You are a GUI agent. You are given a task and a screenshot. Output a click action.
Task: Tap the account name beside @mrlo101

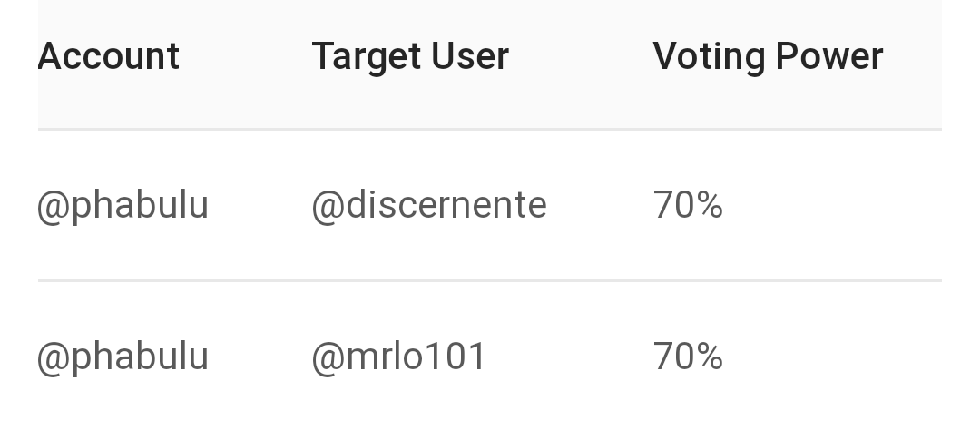coord(122,357)
